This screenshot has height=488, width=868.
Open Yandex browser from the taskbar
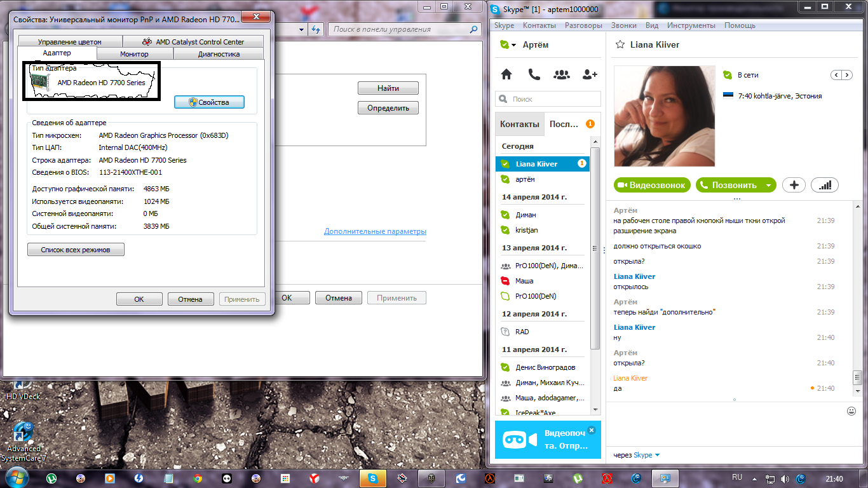point(314,478)
